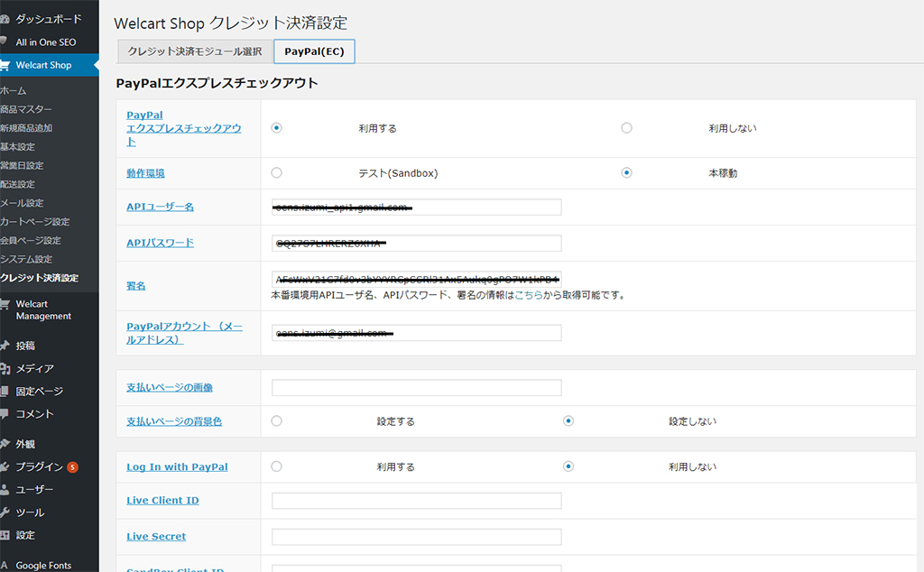
Task: Open システム設定 submenu item
Action: pos(26,259)
